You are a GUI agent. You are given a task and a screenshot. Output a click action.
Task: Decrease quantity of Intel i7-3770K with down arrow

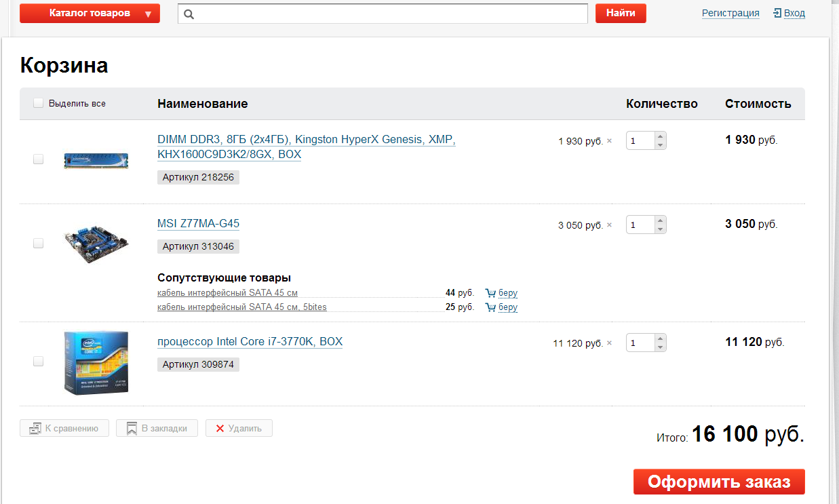(660, 347)
